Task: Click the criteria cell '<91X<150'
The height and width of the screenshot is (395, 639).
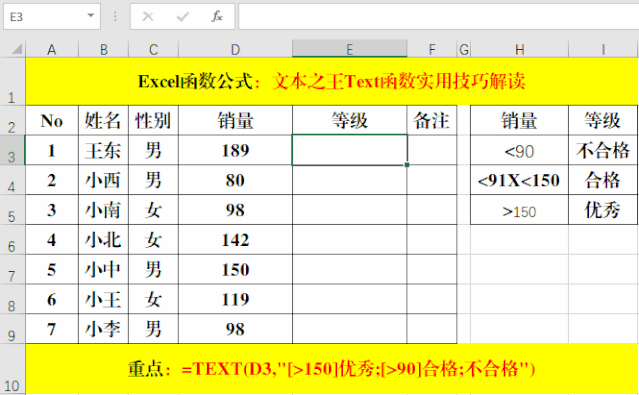Action: [x=520, y=180]
